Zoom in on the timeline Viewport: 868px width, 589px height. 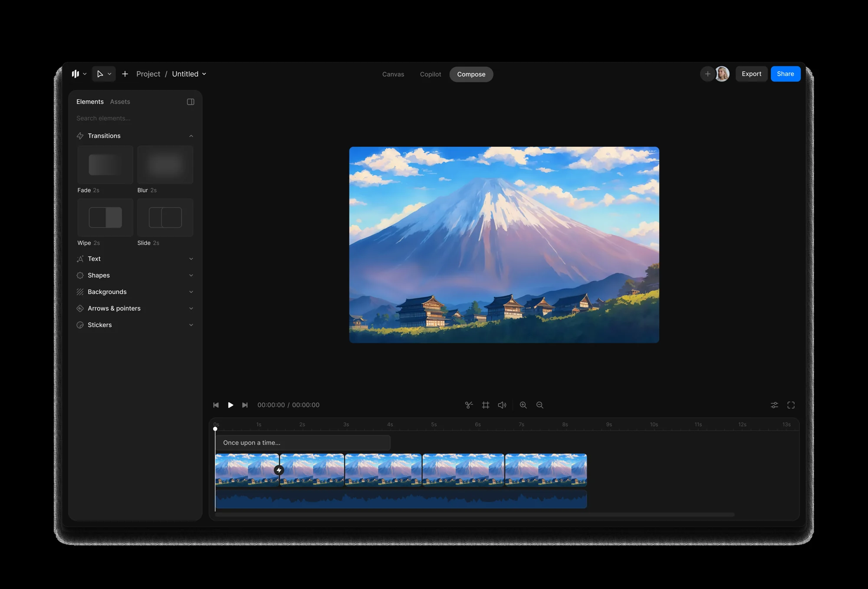[523, 405]
